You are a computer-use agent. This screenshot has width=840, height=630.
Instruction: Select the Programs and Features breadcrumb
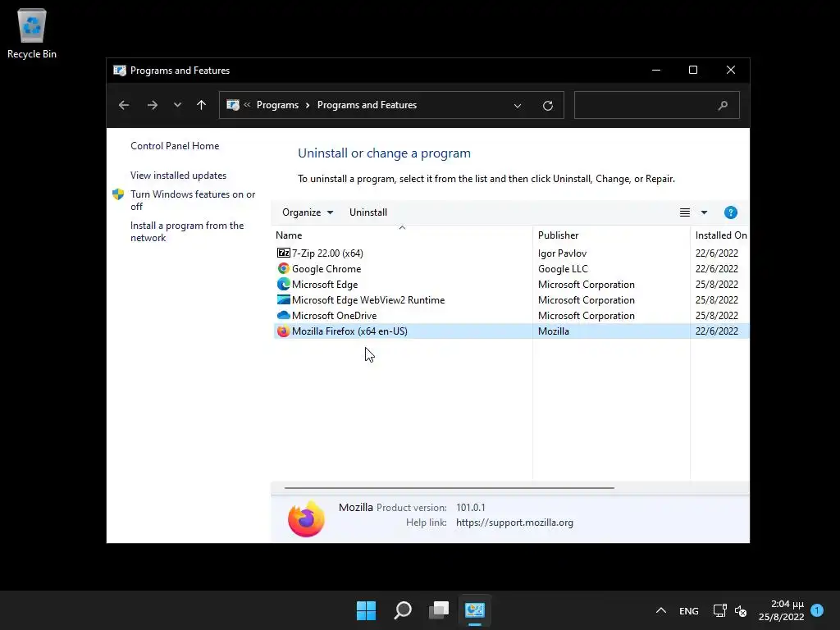(367, 105)
